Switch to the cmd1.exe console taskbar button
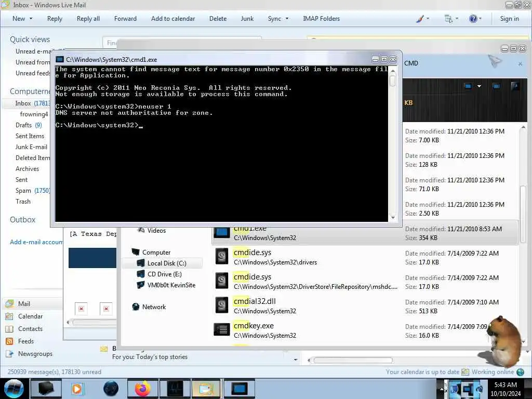532x399 pixels. coord(240,389)
